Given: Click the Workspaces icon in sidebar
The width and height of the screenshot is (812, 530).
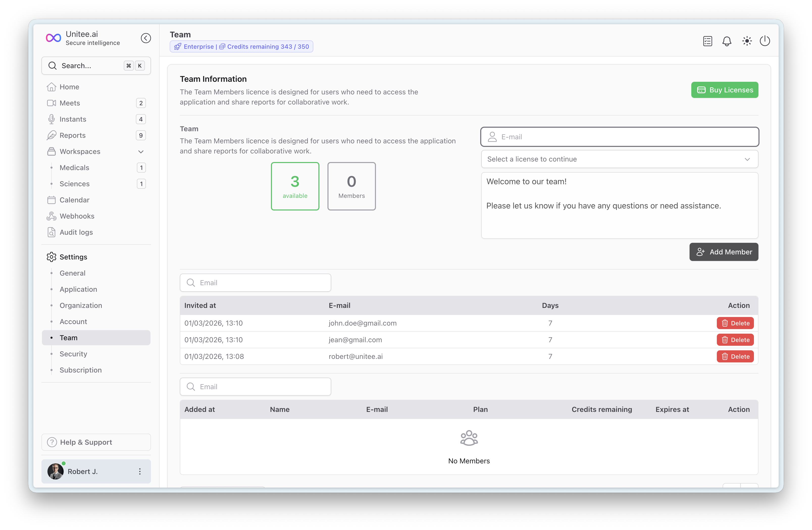Looking at the screenshot, I should [51, 151].
